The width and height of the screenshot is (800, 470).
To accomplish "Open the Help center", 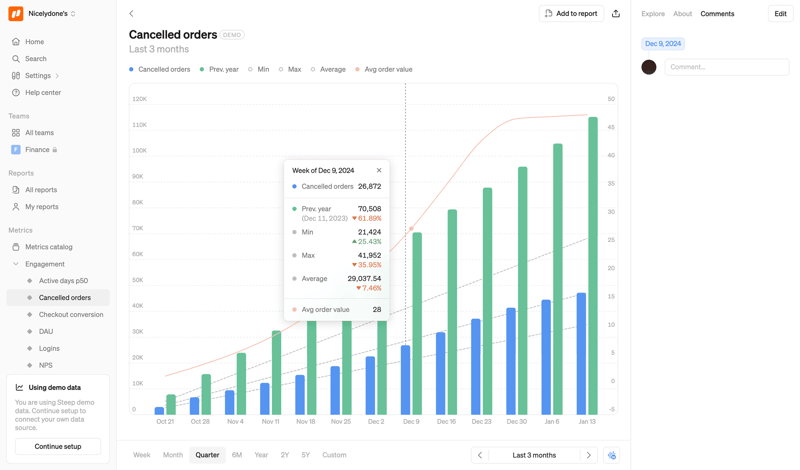I will [x=42, y=93].
